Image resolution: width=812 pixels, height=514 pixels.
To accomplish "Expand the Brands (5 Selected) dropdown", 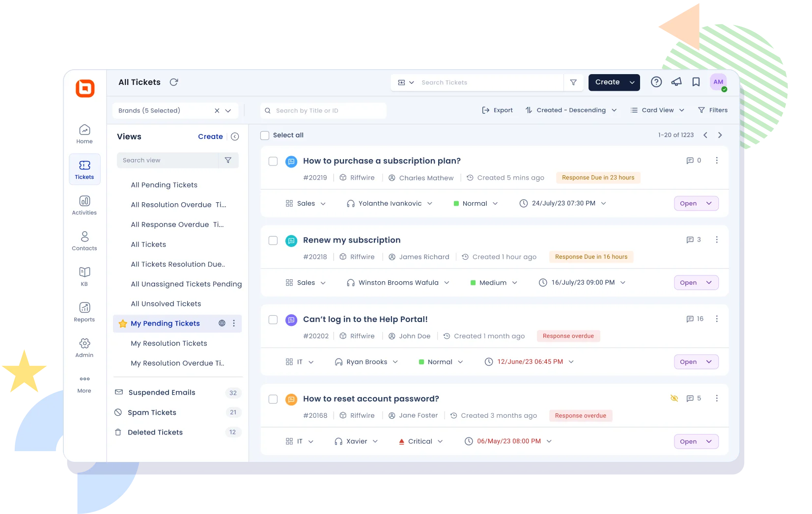I will tap(228, 110).
